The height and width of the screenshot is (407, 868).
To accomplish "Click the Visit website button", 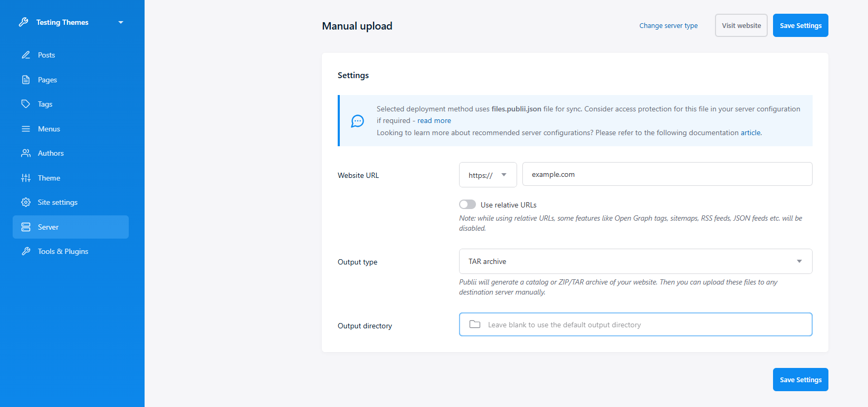I will click(741, 25).
